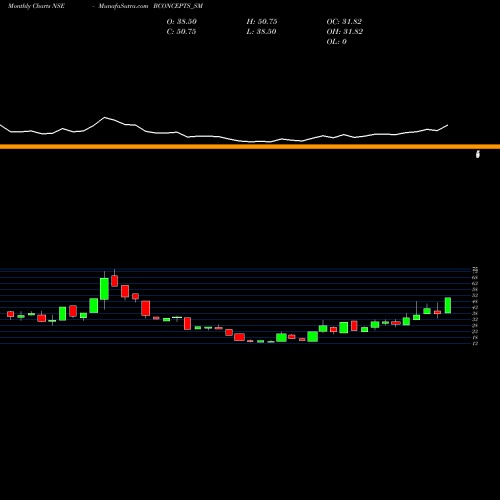This screenshot has width=500, height=500.
Task: Select the open value "O: 38.50"
Action: [x=181, y=21]
